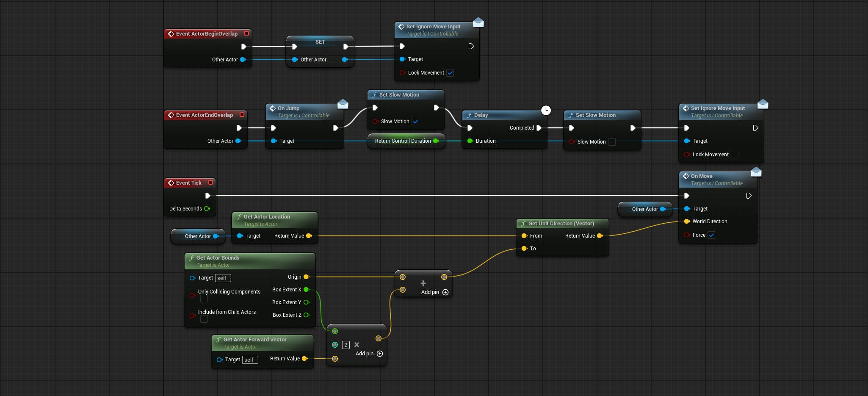This screenshot has width=868, height=396.
Task: Click Delta Seconds output pin on Event Tick
Action: point(207,209)
